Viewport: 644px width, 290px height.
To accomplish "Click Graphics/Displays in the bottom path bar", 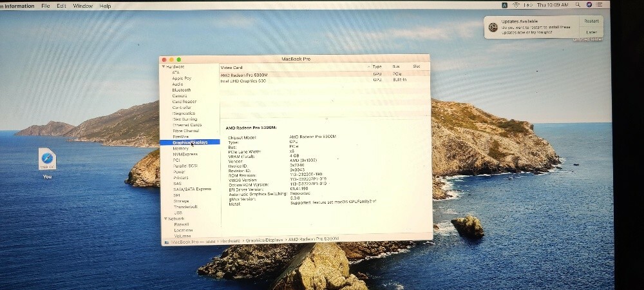I will [x=264, y=240].
